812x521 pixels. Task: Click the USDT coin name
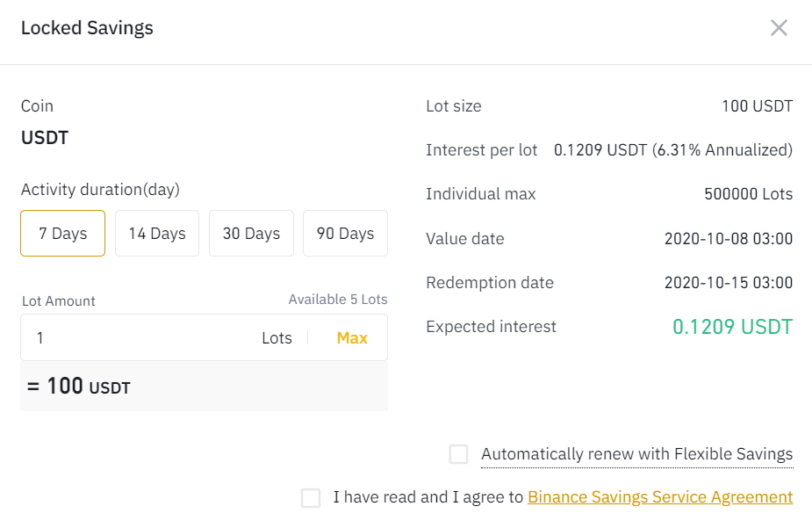45,138
